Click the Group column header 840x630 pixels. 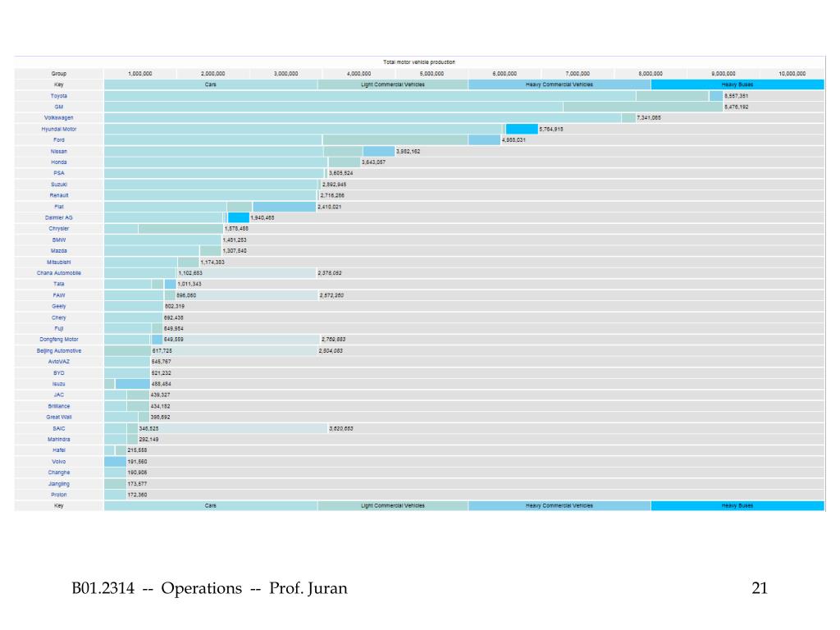point(59,73)
